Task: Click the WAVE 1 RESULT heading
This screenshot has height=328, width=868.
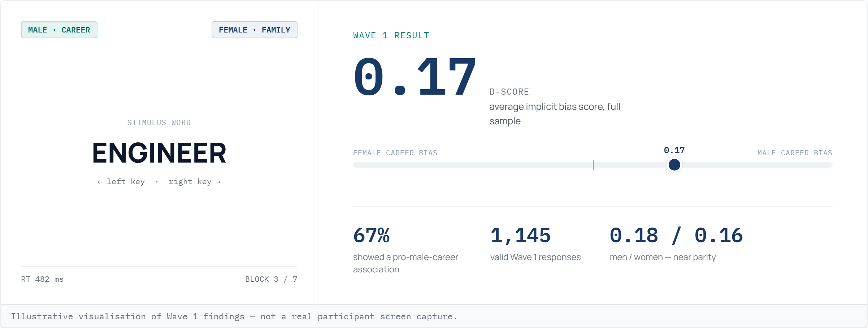Action: tap(391, 35)
